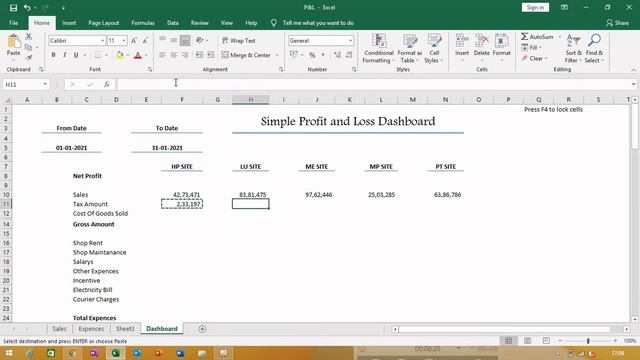Click the zoom slider handle

(588, 341)
